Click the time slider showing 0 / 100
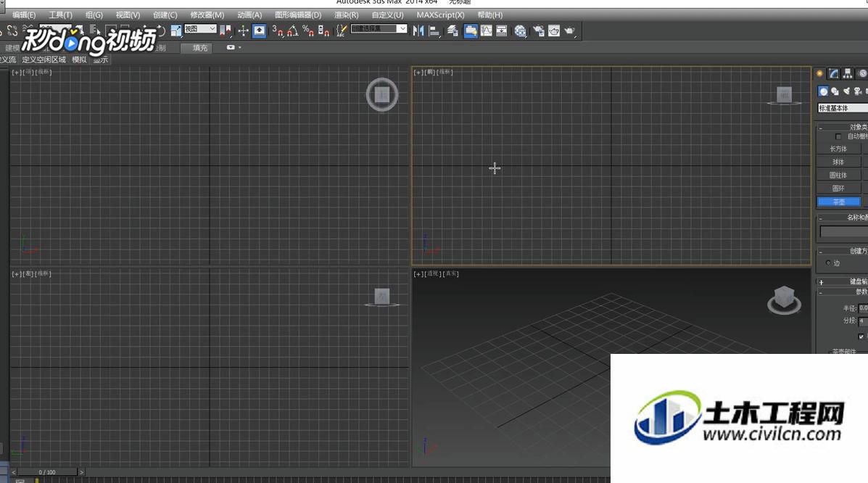This screenshot has width=868, height=483. 47,472
